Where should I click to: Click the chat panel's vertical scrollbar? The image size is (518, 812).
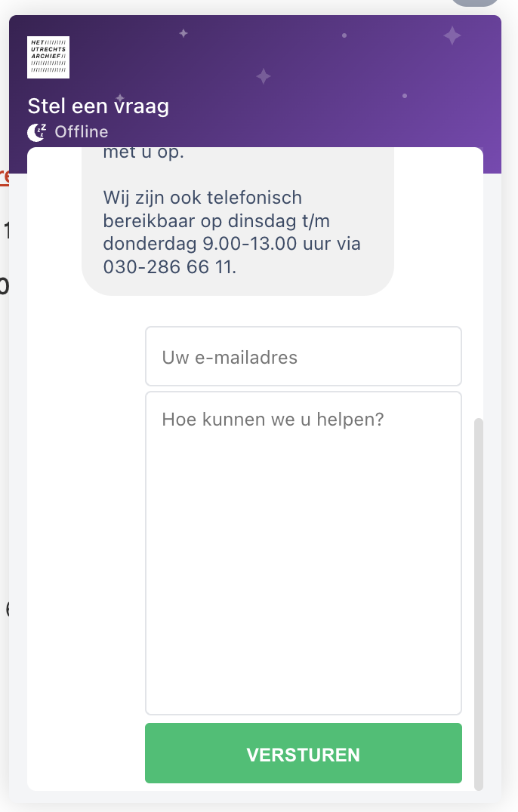478,604
